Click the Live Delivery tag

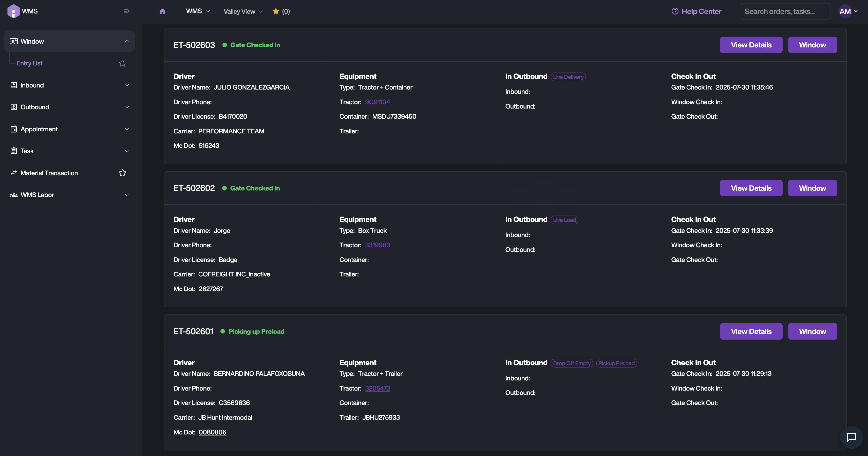coord(568,77)
